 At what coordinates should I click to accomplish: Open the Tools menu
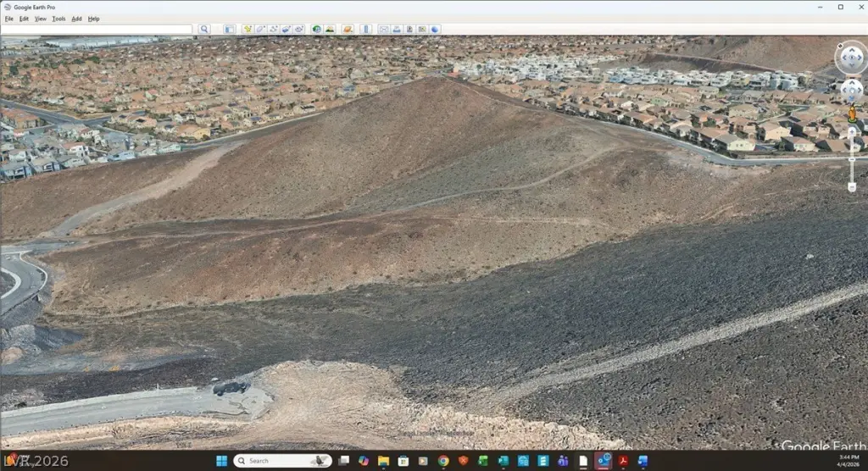click(x=58, y=19)
